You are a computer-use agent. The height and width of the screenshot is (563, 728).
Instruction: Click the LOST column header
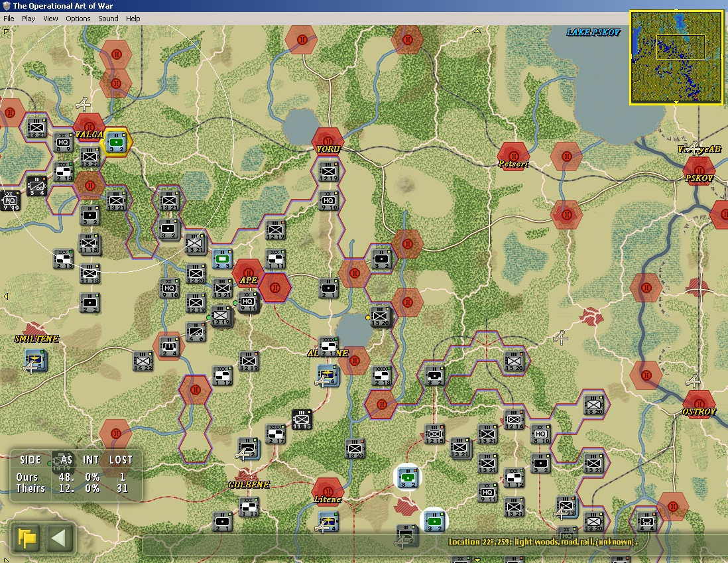pyautogui.click(x=121, y=460)
